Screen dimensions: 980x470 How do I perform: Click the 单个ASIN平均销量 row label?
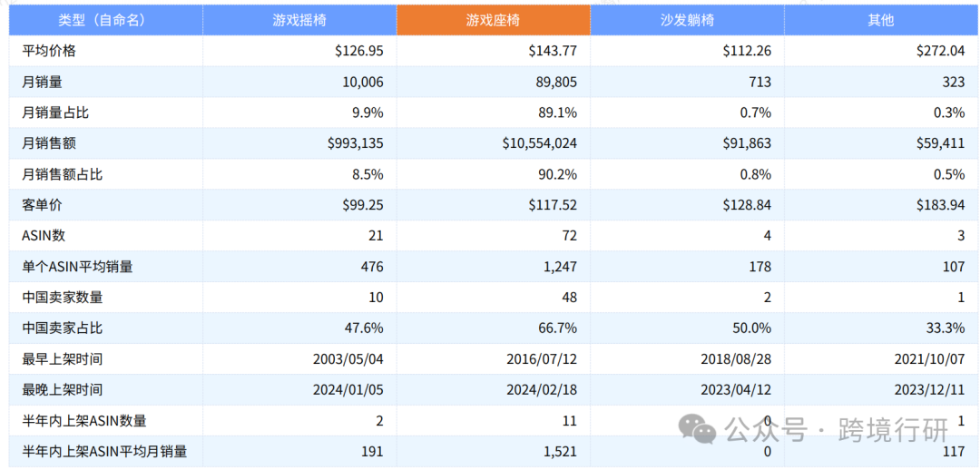tap(77, 267)
